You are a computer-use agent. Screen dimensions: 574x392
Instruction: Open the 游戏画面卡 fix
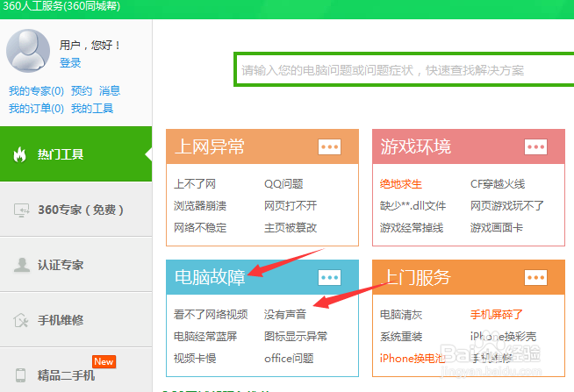[x=497, y=227]
